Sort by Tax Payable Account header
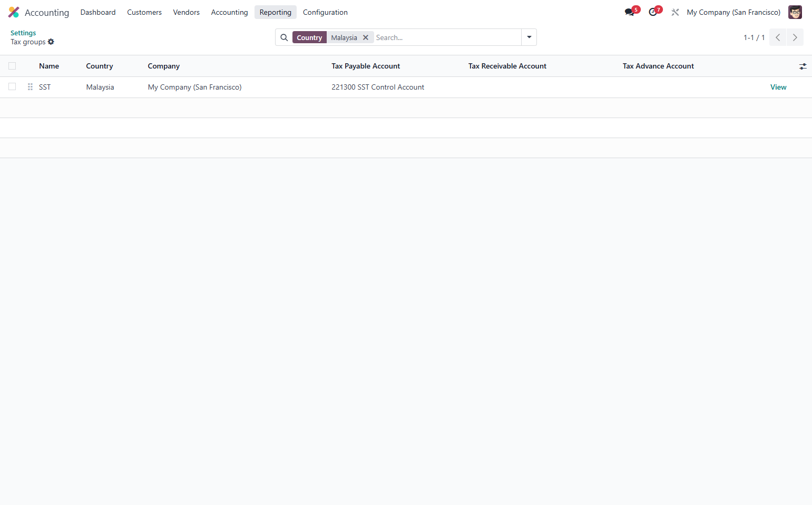The image size is (812, 505). (366, 66)
